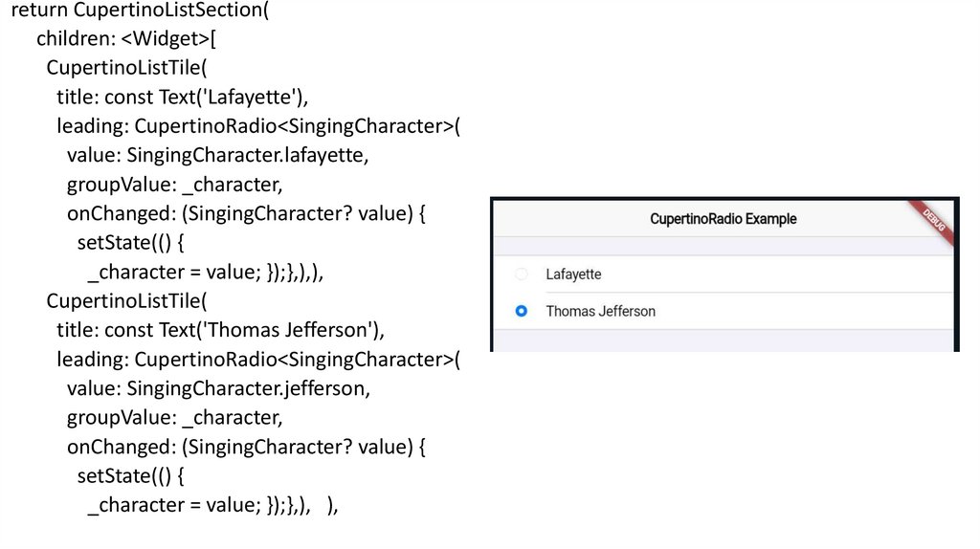Tap the Thomas Jefferson list tile label
This screenshot has width=980, height=549.
click(x=600, y=311)
